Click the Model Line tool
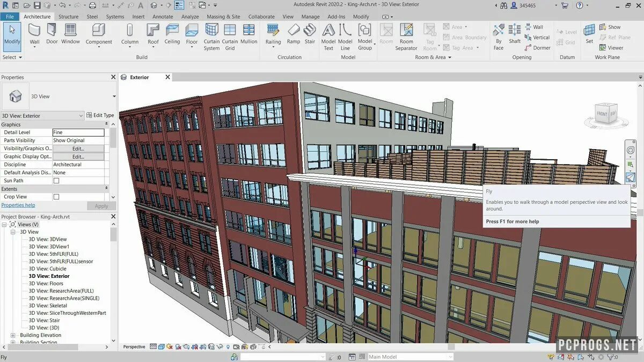Image resolution: width=644 pixels, height=362 pixels. click(x=345, y=37)
